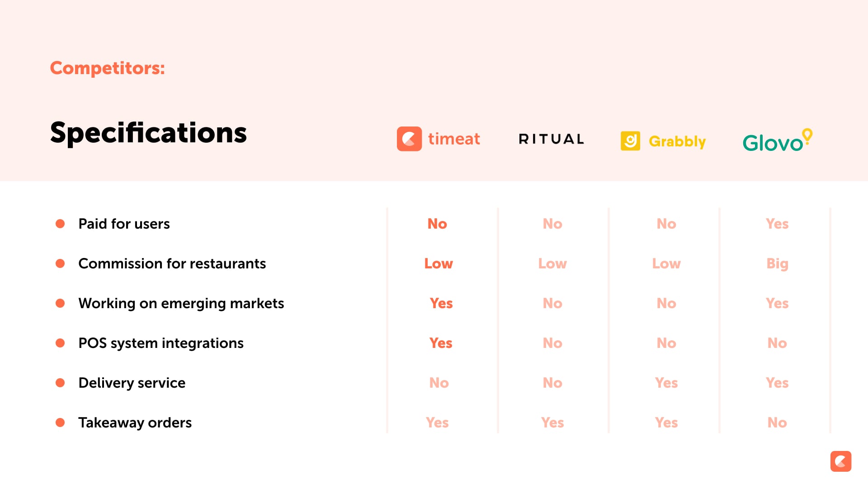Click the Commission for restaurants label
The image size is (868, 488).
pyautogui.click(x=172, y=263)
